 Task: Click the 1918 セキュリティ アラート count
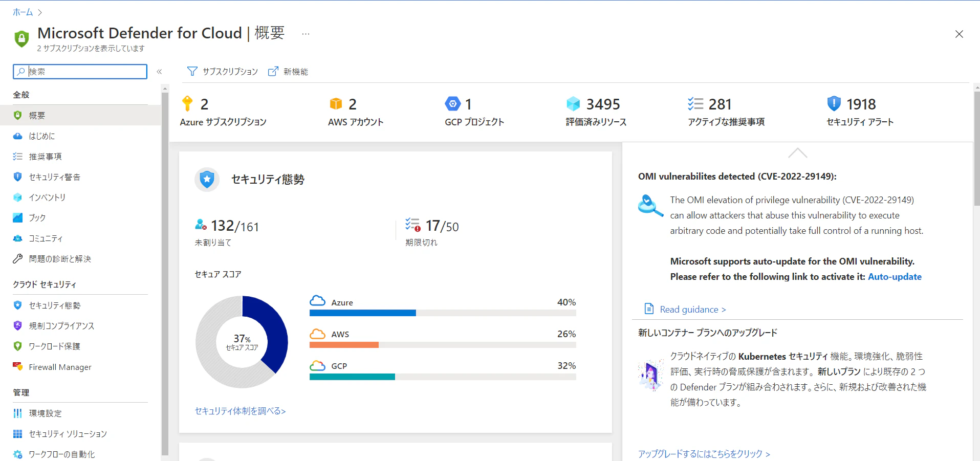pyautogui.click(x=861, y=104)
